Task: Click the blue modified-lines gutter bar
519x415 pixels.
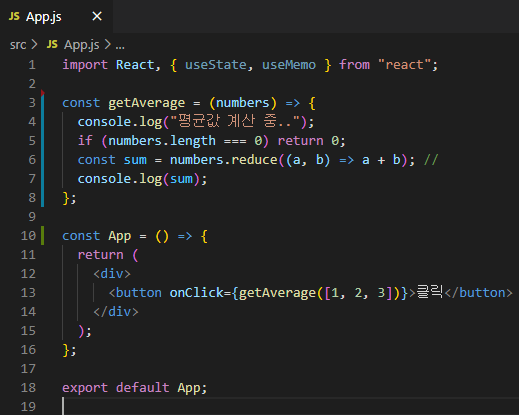Action: point(42,150)
